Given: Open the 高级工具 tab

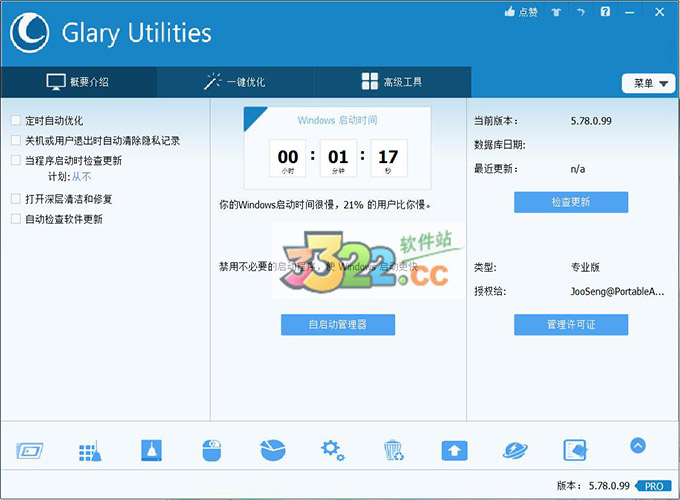Looking at the screenshot, I should coord(392,82).
